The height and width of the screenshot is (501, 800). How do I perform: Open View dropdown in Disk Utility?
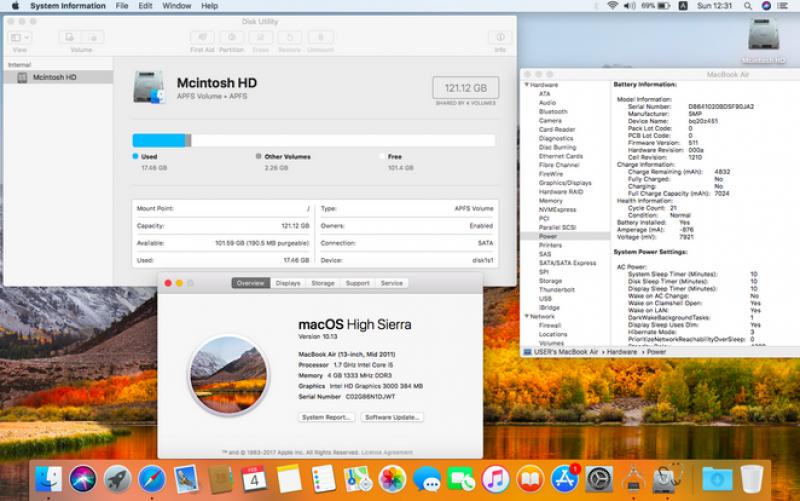[20, 37]
